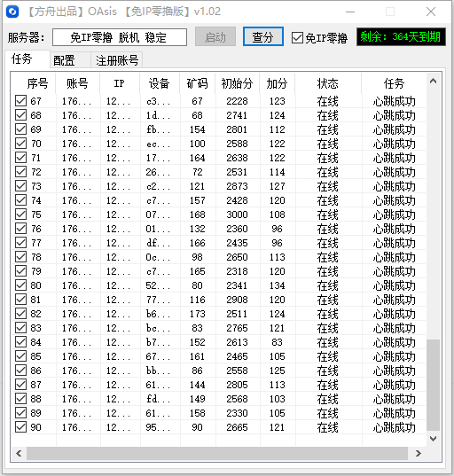Switch to the 任务 tab

pos(27,59)
